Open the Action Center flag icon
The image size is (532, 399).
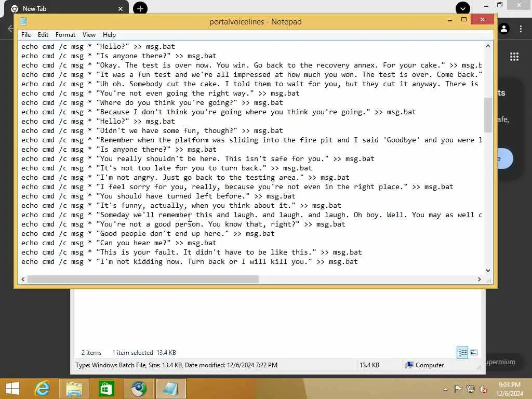pos(458,389)
